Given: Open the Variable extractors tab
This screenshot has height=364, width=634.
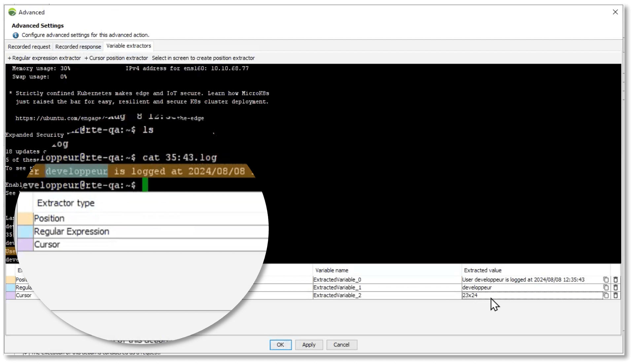Looking at the screenshot, I should (129, 46).
